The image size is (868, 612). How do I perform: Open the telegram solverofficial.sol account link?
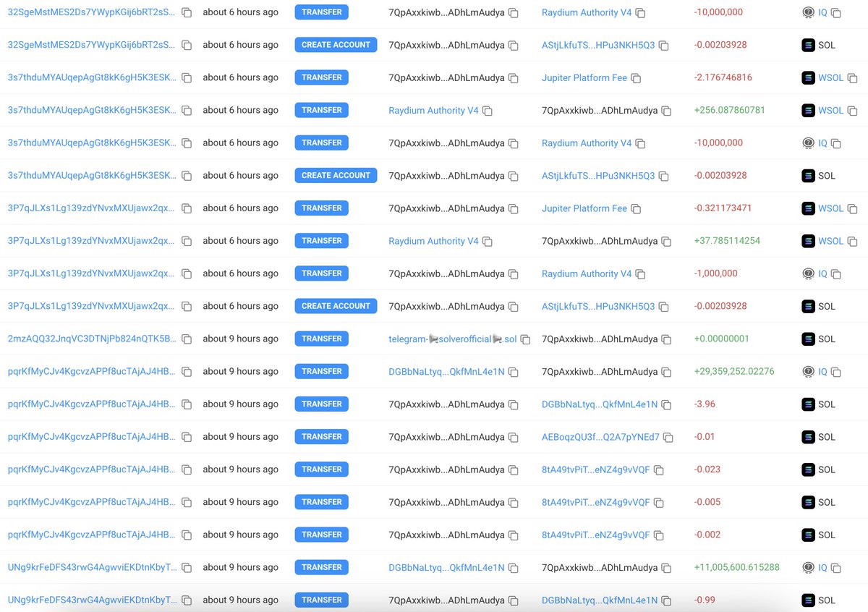(453, 339)
